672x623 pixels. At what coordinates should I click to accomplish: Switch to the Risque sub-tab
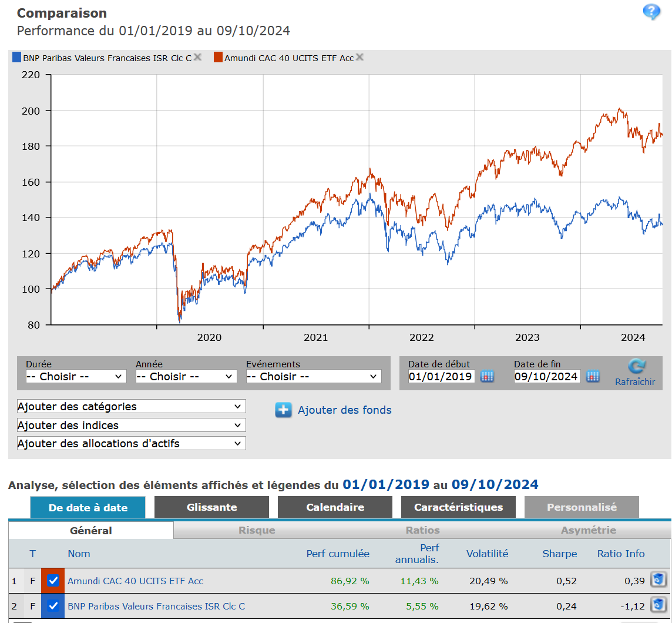coord(257,530)
